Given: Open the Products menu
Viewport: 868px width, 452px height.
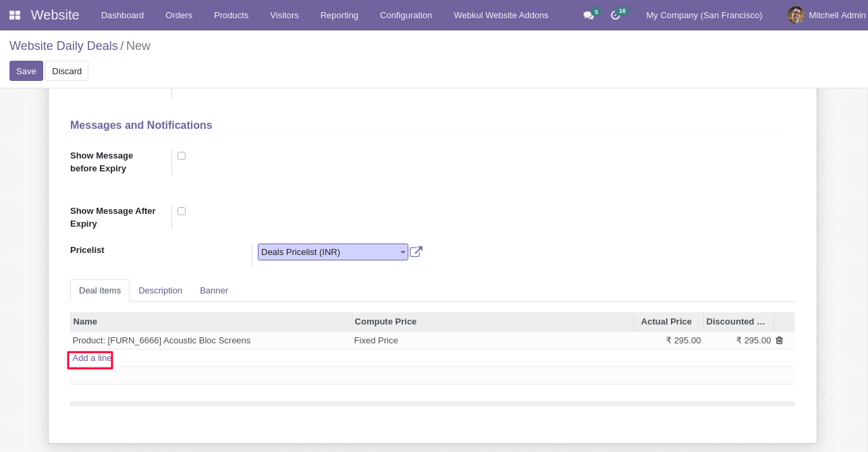Looking at the screenshot, I should click(x=231, y=15).
